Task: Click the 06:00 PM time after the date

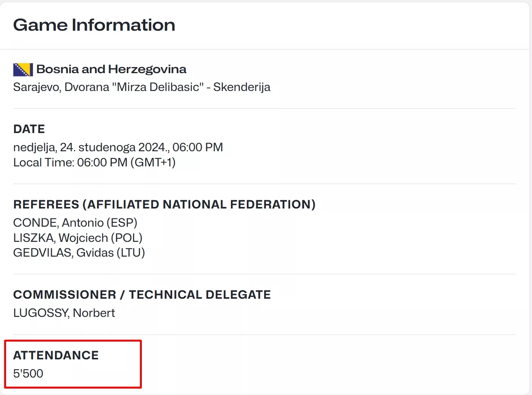Action: tap(198, 147)
